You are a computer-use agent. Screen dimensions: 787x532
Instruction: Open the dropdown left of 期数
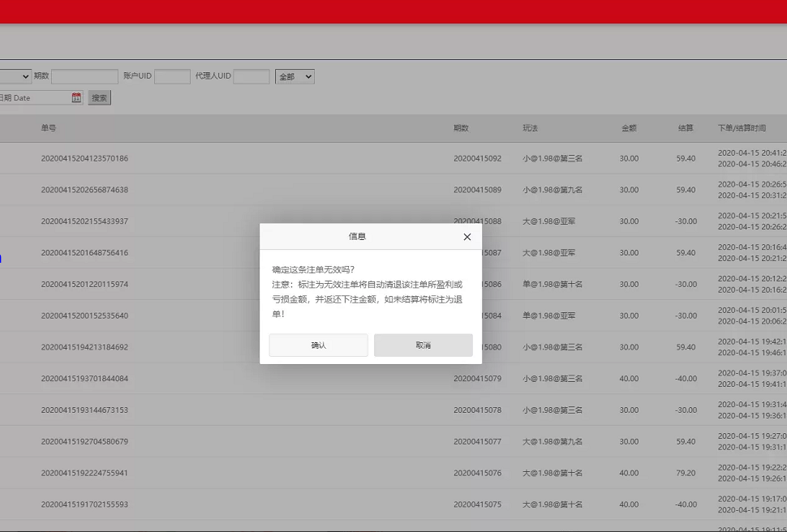[x=15, y=76]
